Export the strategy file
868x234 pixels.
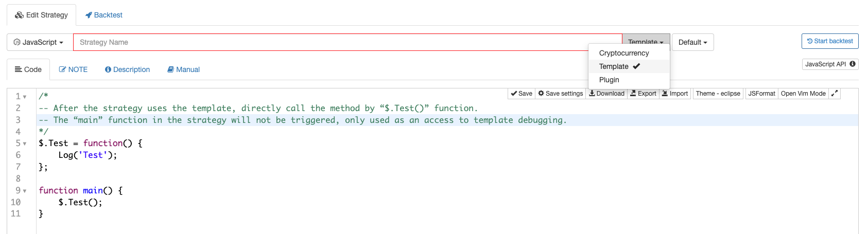(644, 94)
